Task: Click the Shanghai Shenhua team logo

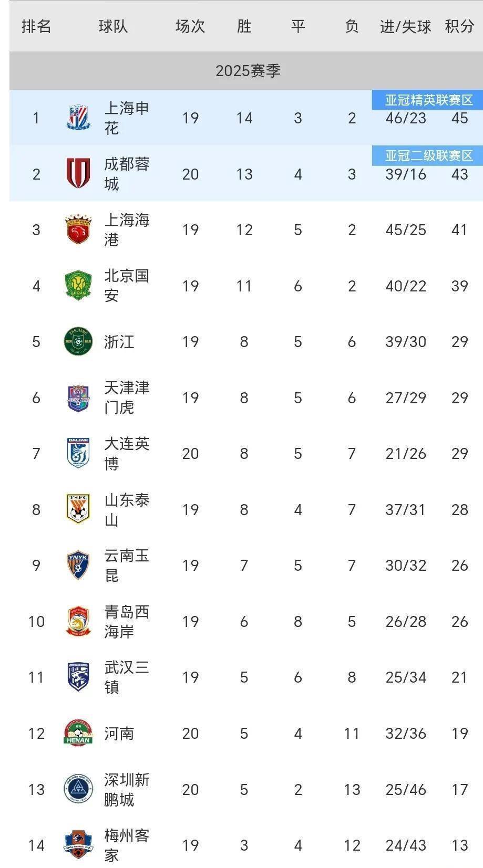Action: (78, 118)
